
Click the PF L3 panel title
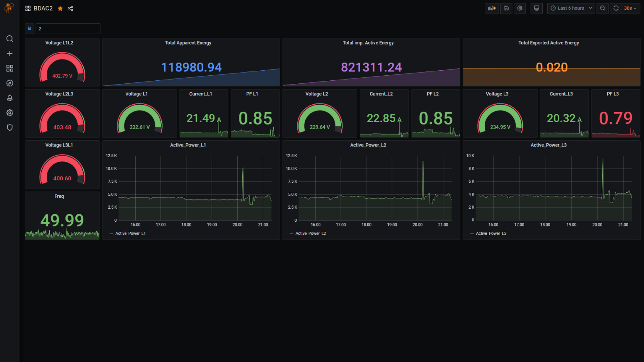[613, 94]
